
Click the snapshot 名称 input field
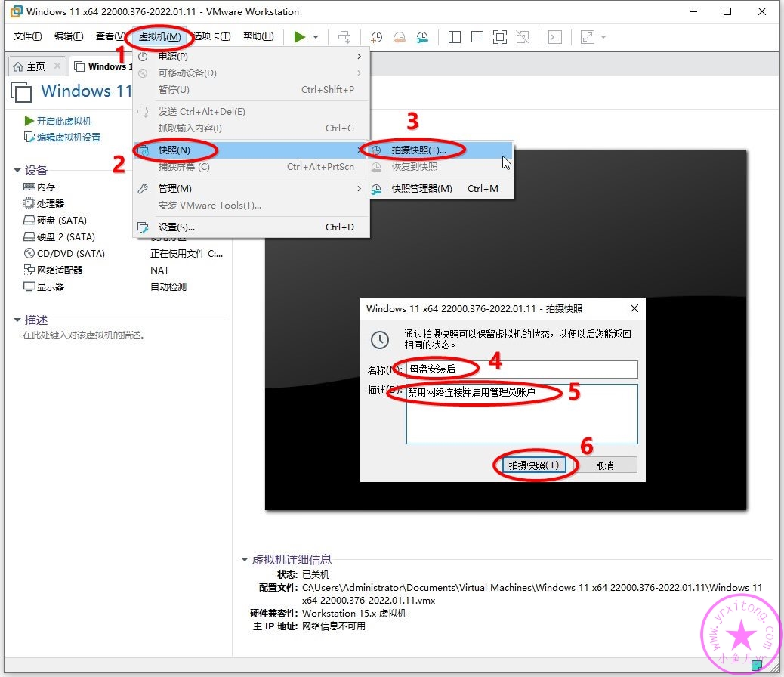click(522, 369)
